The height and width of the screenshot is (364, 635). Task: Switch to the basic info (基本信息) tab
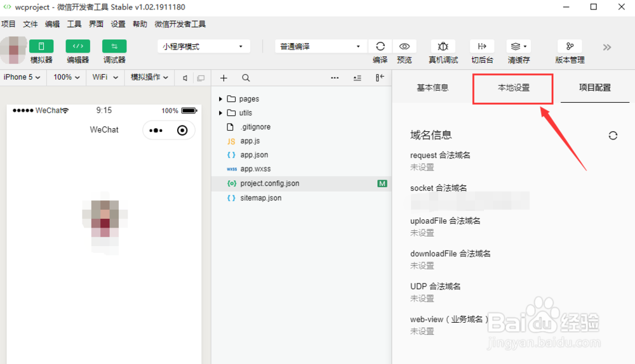click(432, 88)
